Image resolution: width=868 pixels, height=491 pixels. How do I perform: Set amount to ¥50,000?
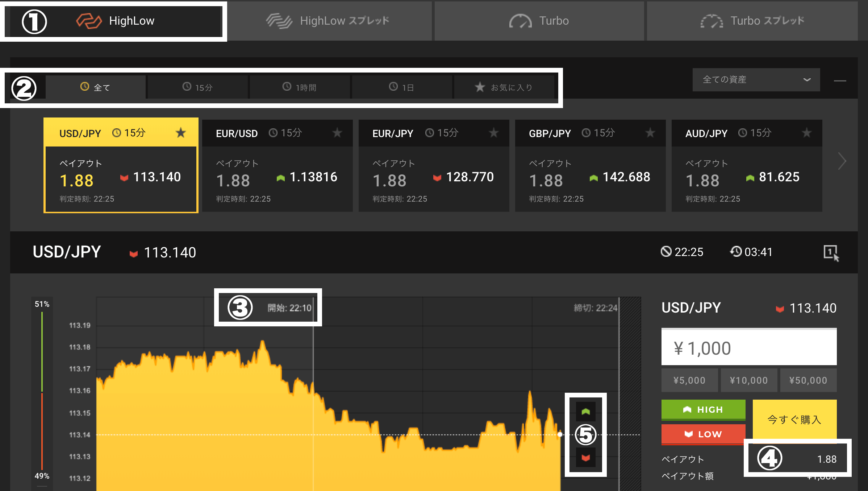click(x=808, y=380)
